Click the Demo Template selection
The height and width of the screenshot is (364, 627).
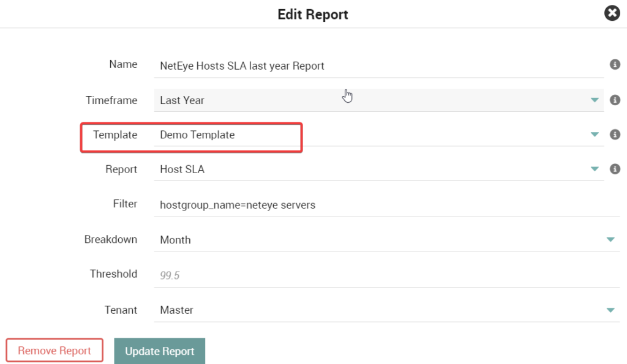tap(197, 135)
